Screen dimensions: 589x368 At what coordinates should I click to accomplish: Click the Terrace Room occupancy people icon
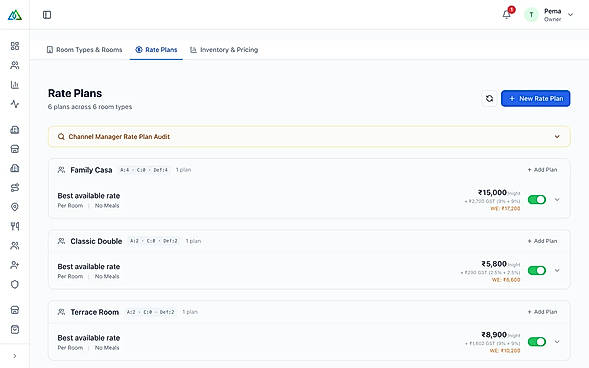[x=61, y=312]
